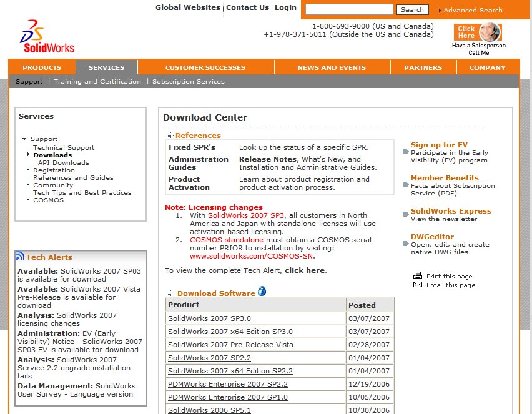Click the arrow next to Downloads in sidebar
532x414 pixels.
click(29, 154)
